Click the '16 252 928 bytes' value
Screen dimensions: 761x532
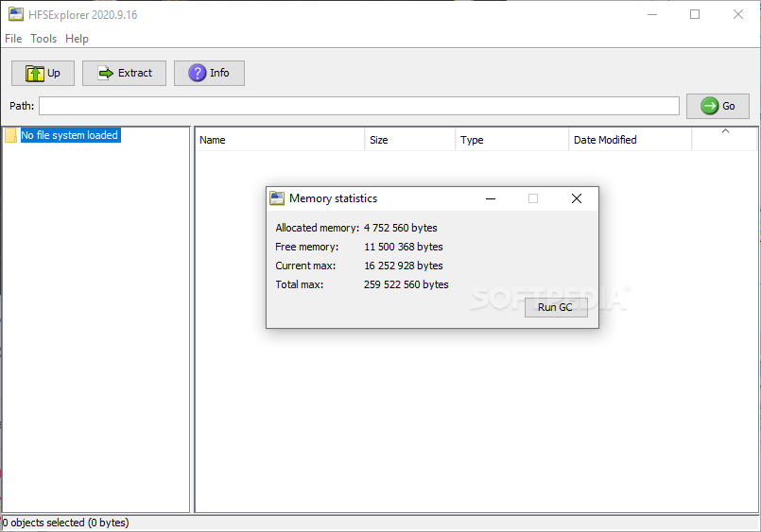pos(404,266)
